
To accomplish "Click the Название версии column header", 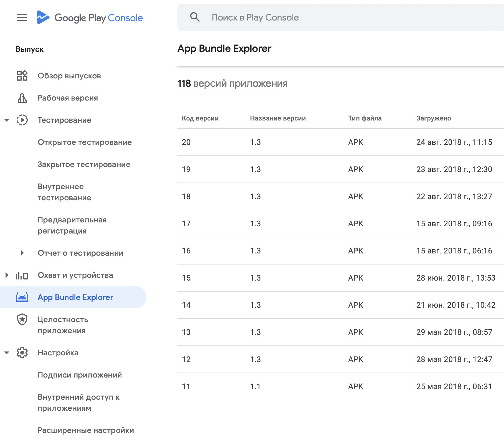I will pos(278,118).
